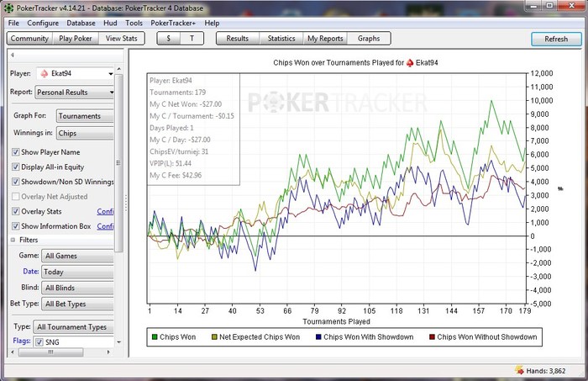Click My C Net Won: -$27.00 text
Viewport: 588px width, 381px height.
tap(186, 104)
